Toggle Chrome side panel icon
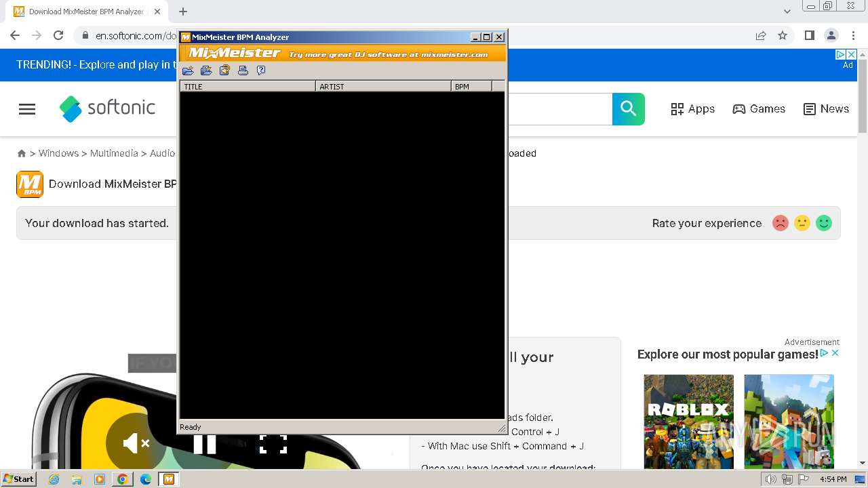This screenshot has height=488, width=868. (x=809, y=35)
